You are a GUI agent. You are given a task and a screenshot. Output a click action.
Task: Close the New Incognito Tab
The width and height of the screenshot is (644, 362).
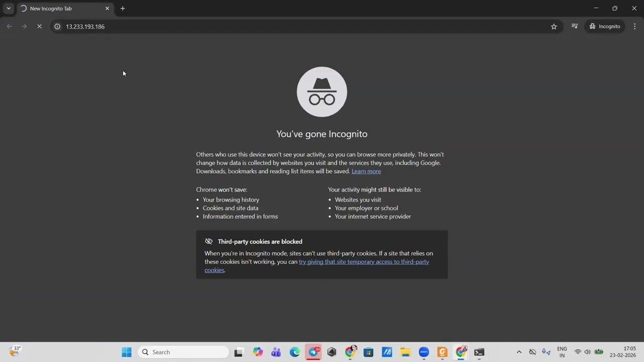107,9
